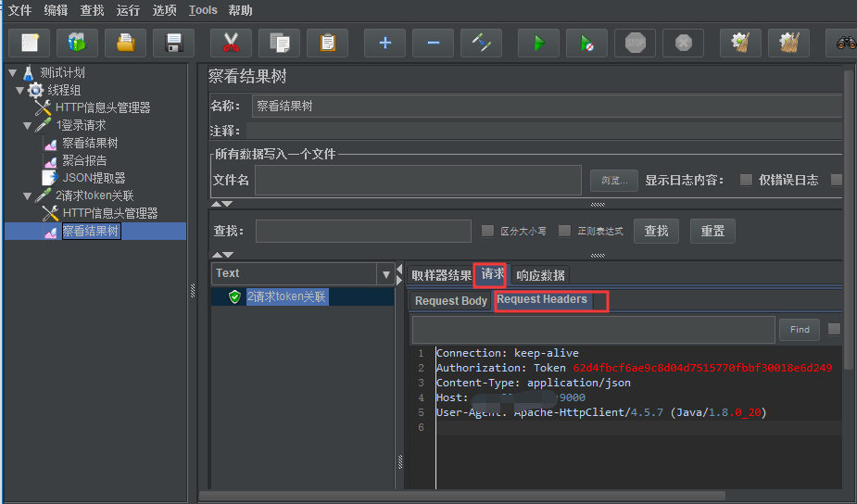
Task: Enable 正则表达式 checkbox
Action: point(564,231)
